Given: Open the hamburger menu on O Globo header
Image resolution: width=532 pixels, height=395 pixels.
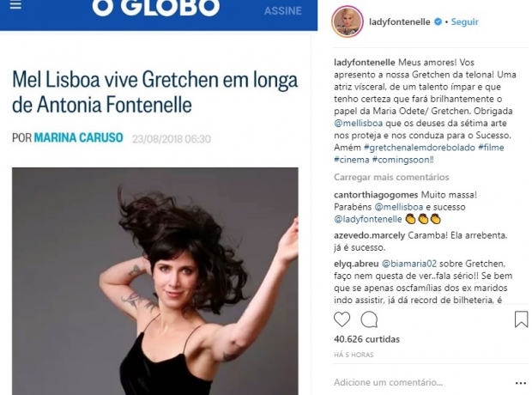Looking at the screenshot, I should pyautogui.click(x=15, y=5).
